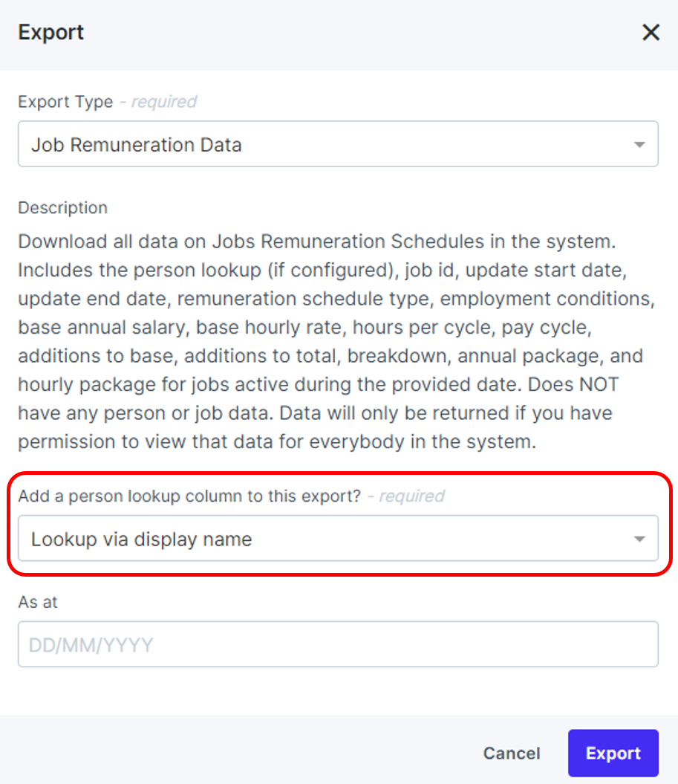Screen dimensions: 678x784
Task: Click the DD/MM/YYYY placeholder field
Action: point(339,644)
